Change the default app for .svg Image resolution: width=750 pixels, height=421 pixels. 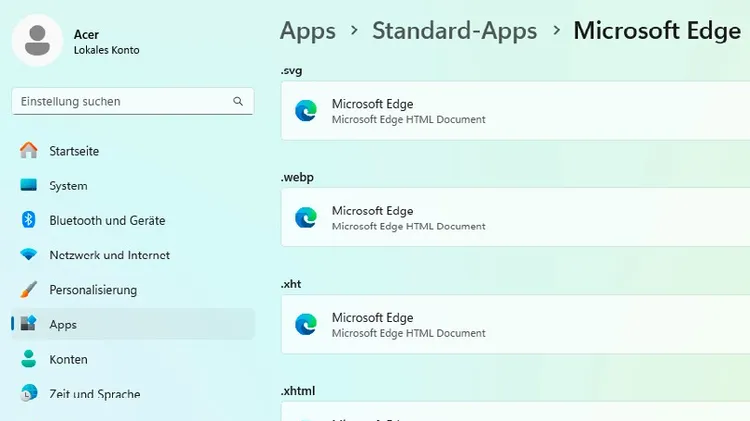[516, 111]
